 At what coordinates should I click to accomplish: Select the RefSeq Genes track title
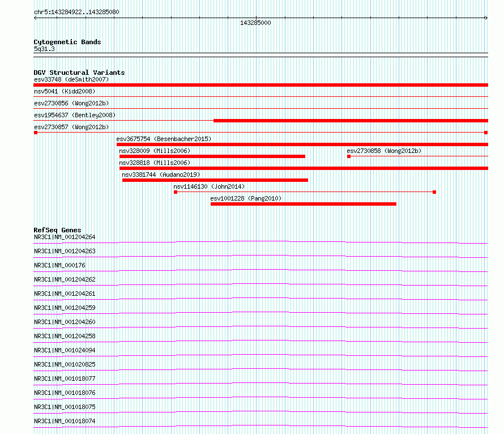click(58, 230)
